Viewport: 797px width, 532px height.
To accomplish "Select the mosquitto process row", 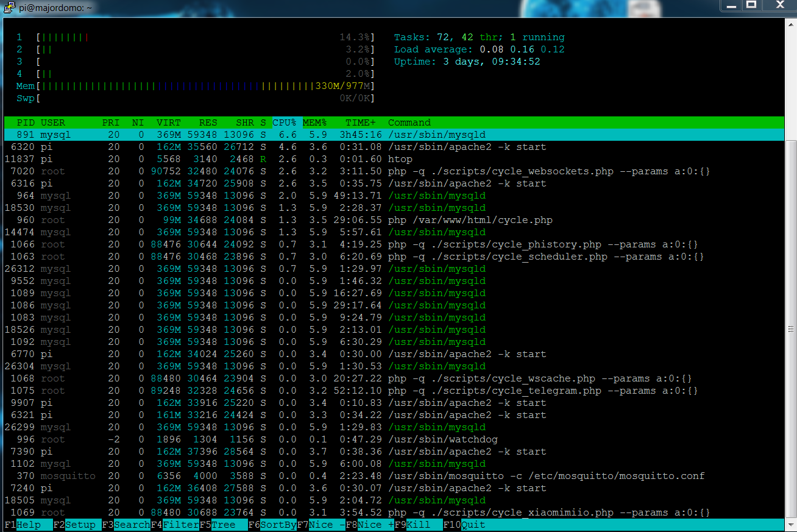I will (546, 476).
